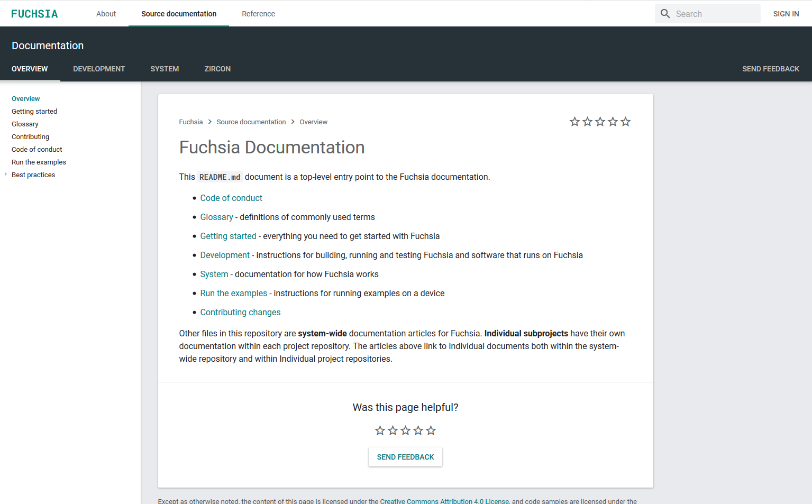Click the Overview breadcrumb link
The height and width of the screenshot is (504, 812).
[313, 122]
